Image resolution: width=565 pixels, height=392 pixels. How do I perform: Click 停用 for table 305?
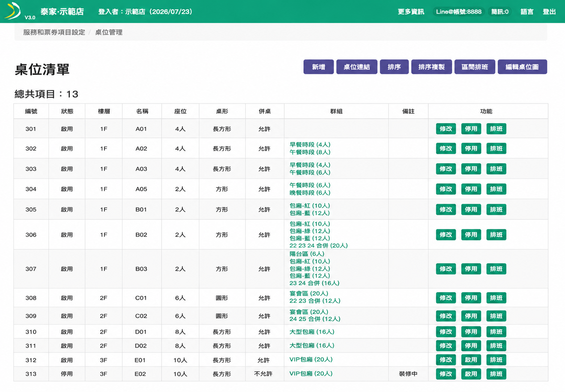click(x=471, y=209)
